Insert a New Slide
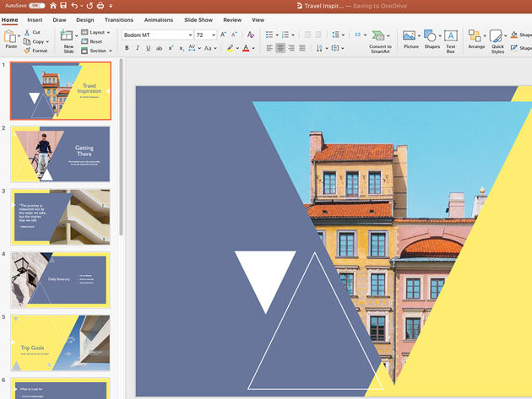The image size is (532, 399). click(x=68, y=38)
